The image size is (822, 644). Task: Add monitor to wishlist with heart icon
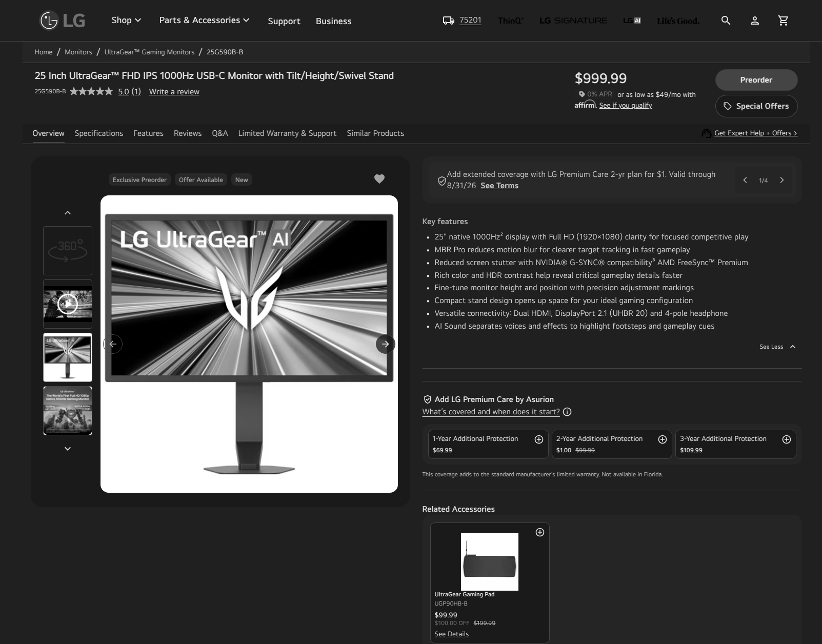click(x=379, y=179)
